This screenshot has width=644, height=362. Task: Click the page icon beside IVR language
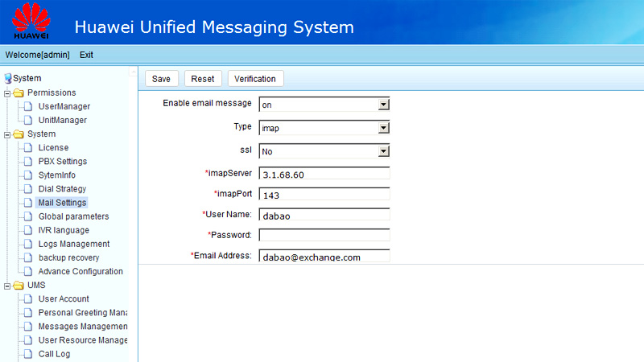28,230
